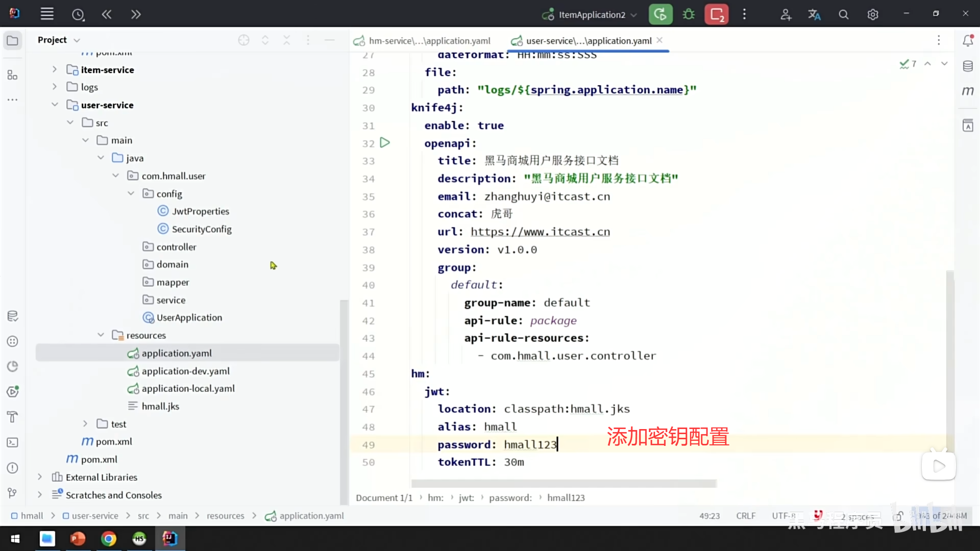980x551 pixels.
Task: Open the Notifications bell panel
Action: coord(968,41)
